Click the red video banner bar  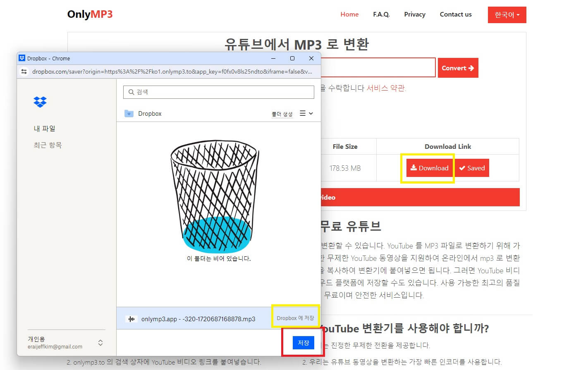point(420,197)
